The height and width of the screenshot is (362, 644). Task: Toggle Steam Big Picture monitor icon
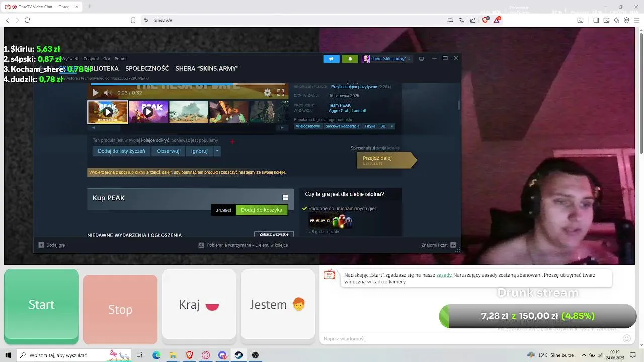pyautogui.click(x=421, y=59)
